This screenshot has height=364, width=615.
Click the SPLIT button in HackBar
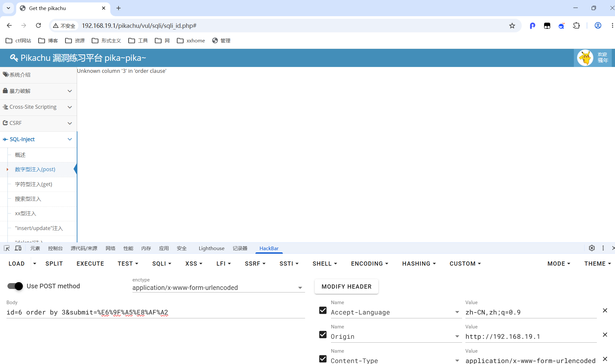pyautogui.click(x=54, y=264)
